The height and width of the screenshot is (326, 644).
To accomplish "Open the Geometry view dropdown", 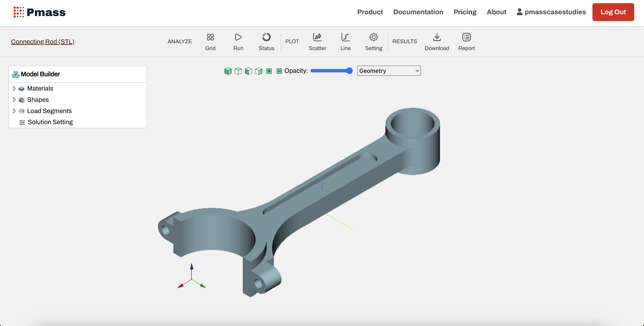I will pos(389,71).
